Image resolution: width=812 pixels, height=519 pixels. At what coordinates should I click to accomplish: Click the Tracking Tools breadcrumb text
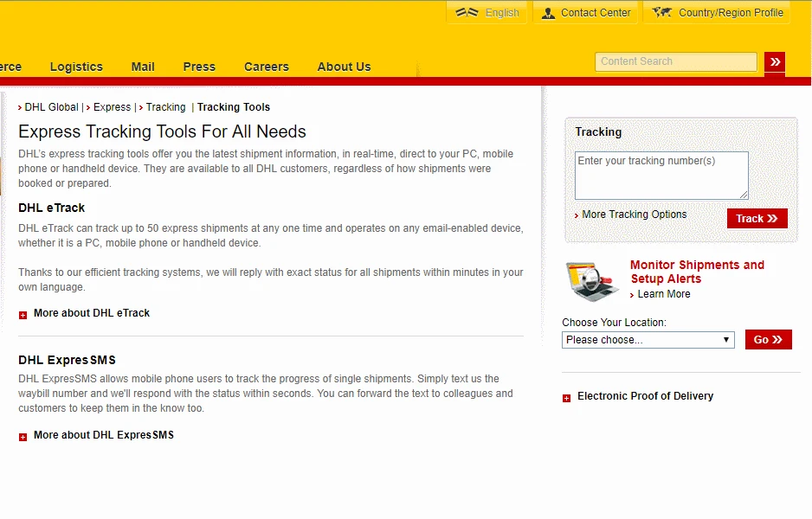coord(234,107)
